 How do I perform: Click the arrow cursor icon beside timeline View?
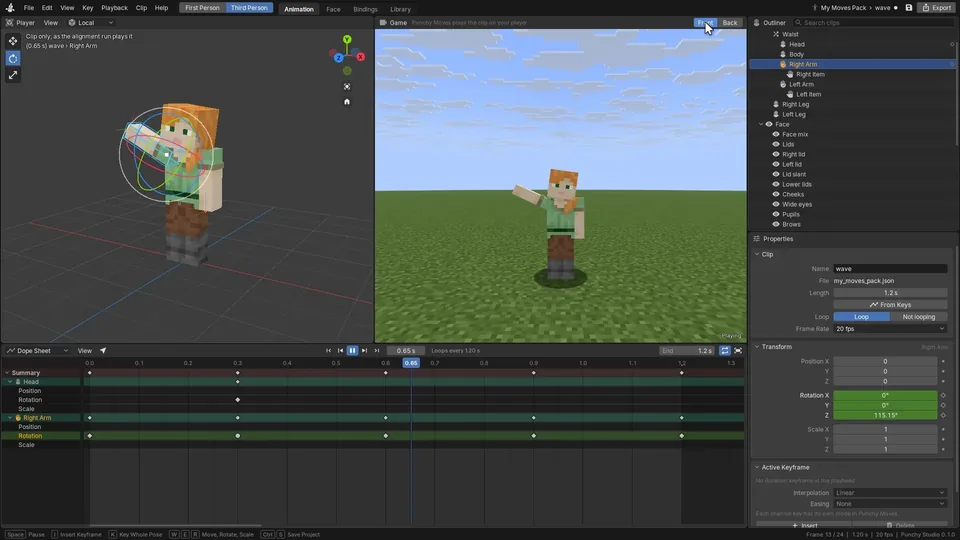point(103,351)
